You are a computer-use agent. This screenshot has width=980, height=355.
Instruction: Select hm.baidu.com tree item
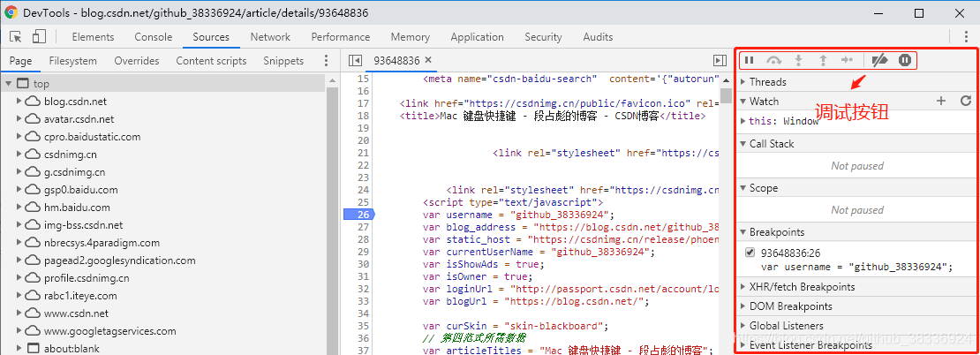[77, 208]
